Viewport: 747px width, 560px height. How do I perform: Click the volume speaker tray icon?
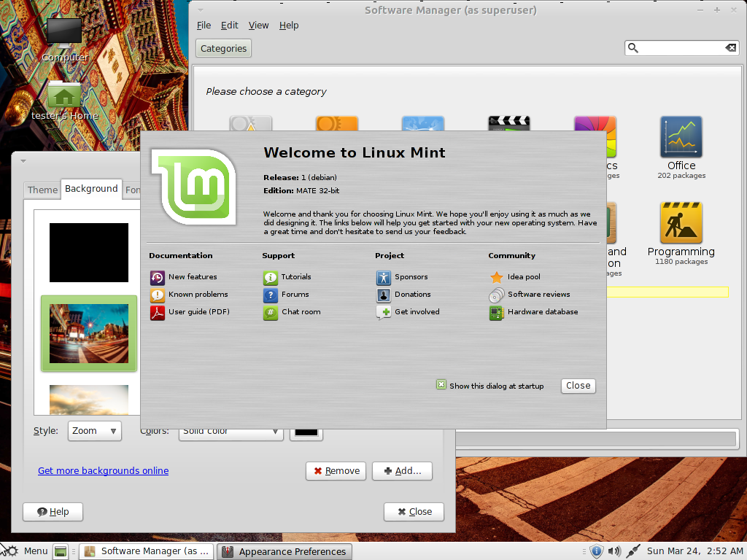614,551
